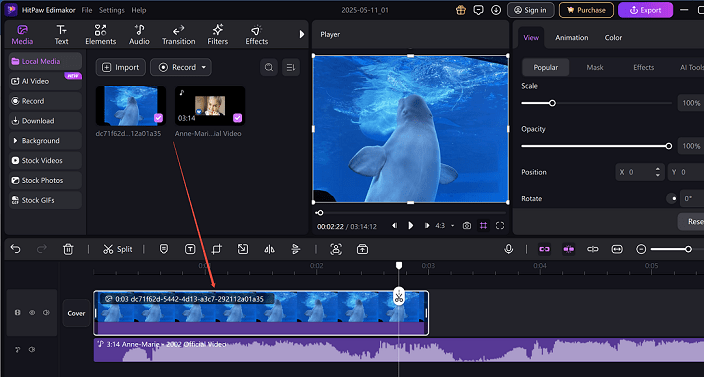Switch to the Color tab

(x=613, y=38)
